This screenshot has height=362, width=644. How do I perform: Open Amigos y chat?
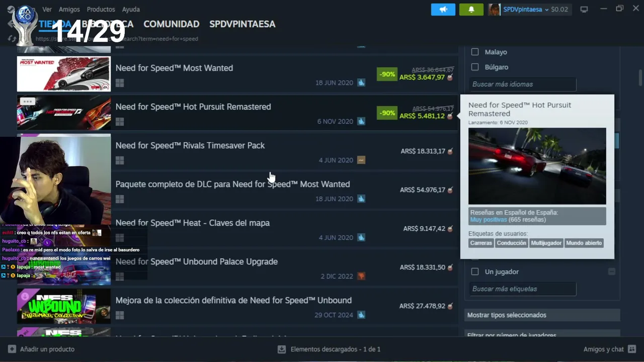tap(610, 349)
